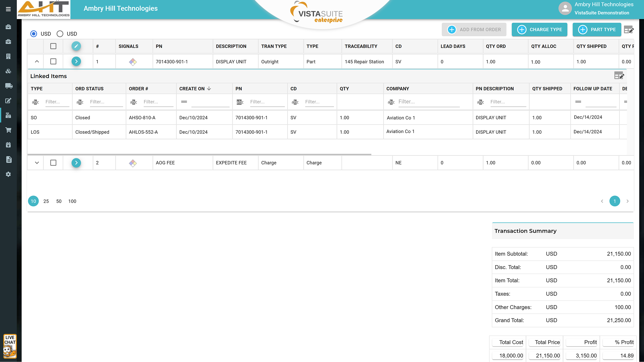Click the ORDER # filter input field

pyautogui.click(x=158, y=102)
